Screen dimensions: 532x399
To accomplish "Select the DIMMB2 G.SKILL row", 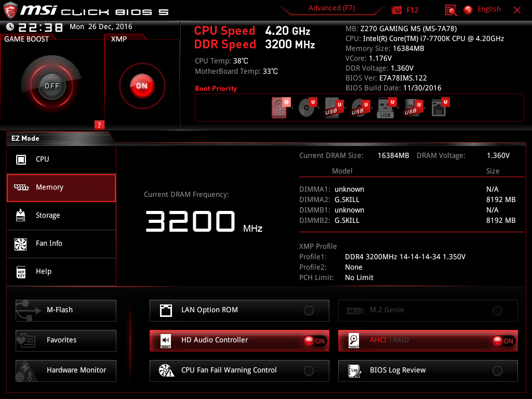I will (x=407, y=220).
